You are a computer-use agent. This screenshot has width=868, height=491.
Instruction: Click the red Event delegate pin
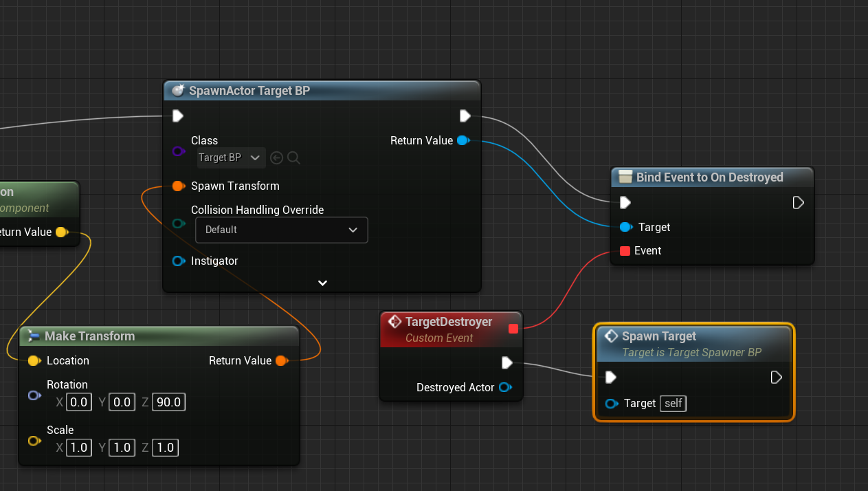(625, 251)
